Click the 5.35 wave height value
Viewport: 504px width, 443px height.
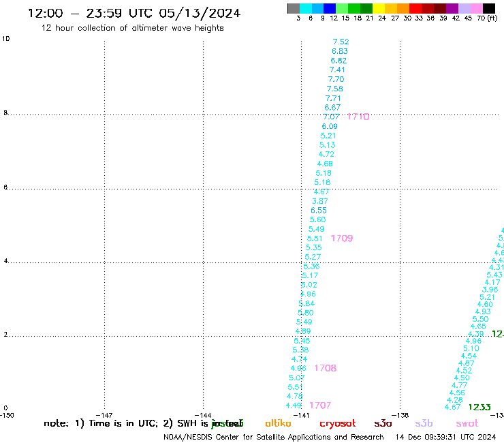(x=314, y=247)
